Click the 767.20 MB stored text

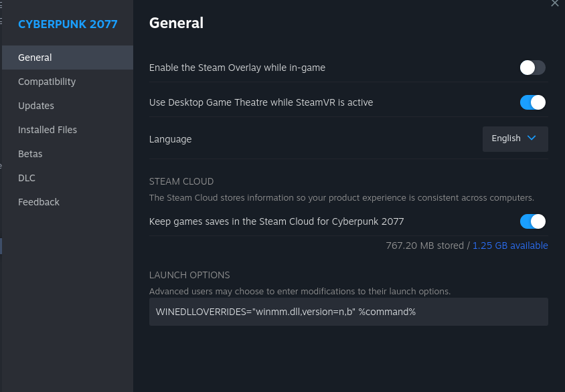[424, 246]
